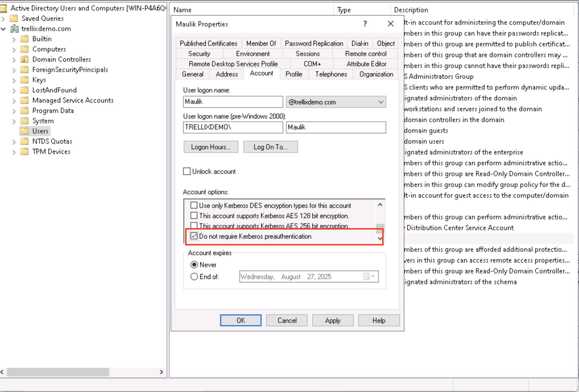Image resolution: width=579 pixels, height=392 pixels.
Task: Click the Managed Service Accounts folder icon
Action: point(25,100)
